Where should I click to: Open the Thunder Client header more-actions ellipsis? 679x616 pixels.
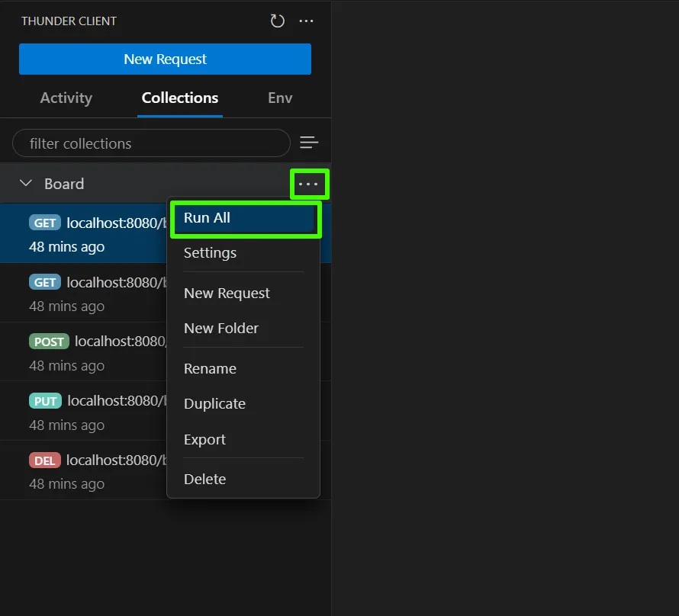coord(306,21)
